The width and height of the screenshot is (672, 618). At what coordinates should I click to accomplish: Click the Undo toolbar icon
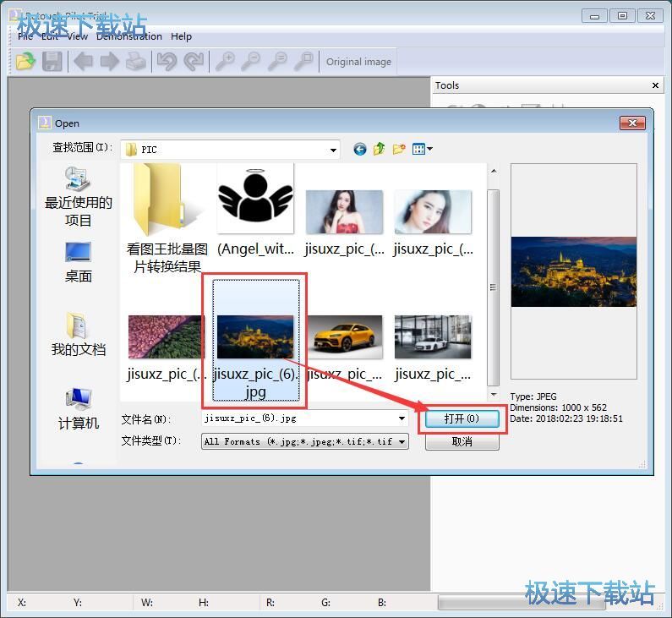point(167,61)
